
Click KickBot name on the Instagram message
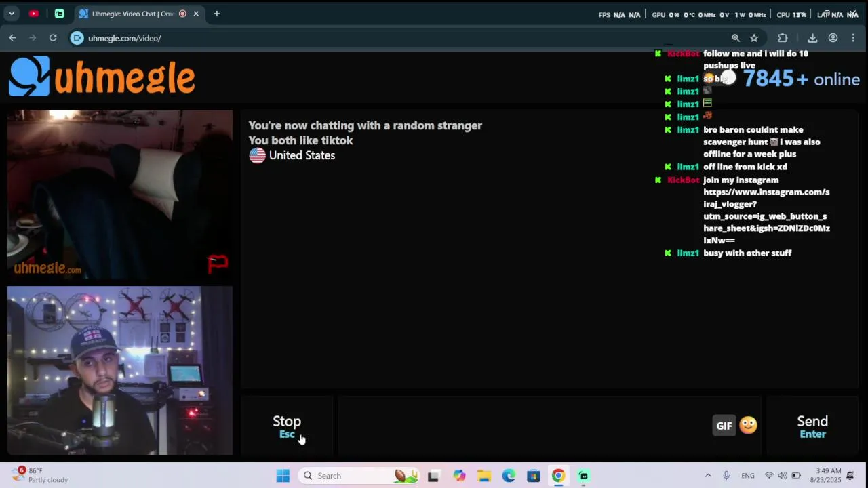coord(684,180)
